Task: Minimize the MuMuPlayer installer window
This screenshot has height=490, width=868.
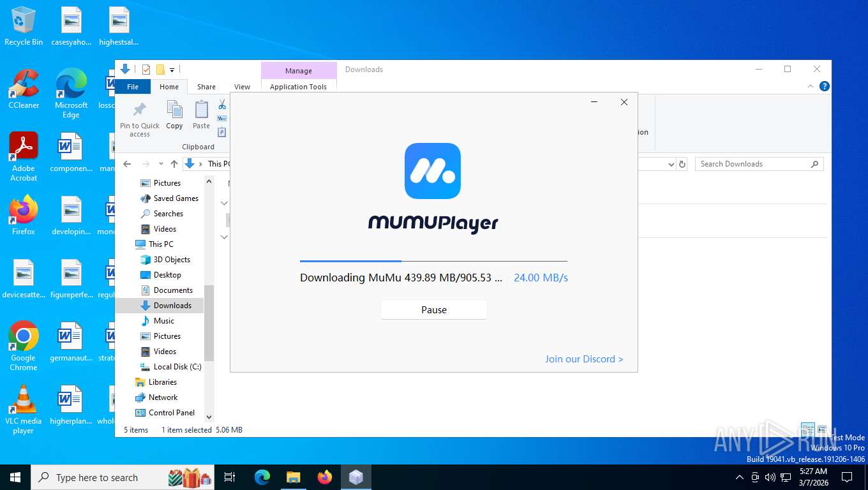Action: 594,102
